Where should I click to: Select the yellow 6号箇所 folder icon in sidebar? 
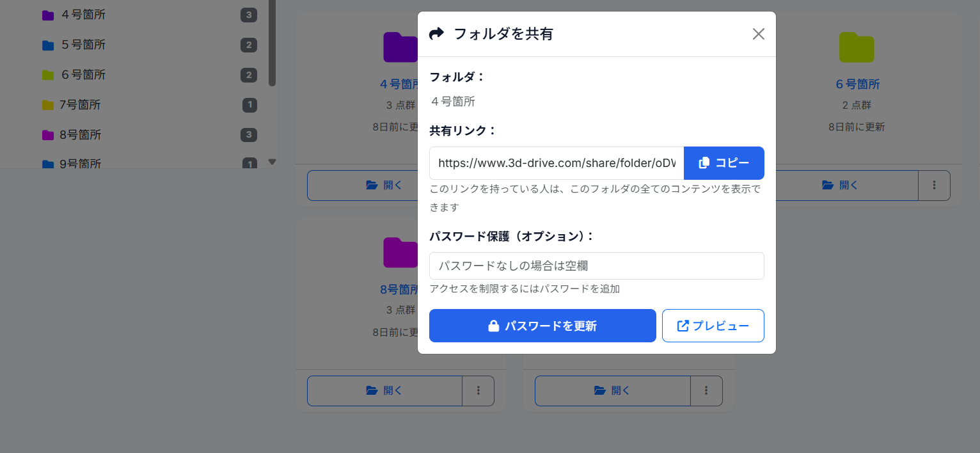pyautogui.click(x=47, y=75)
